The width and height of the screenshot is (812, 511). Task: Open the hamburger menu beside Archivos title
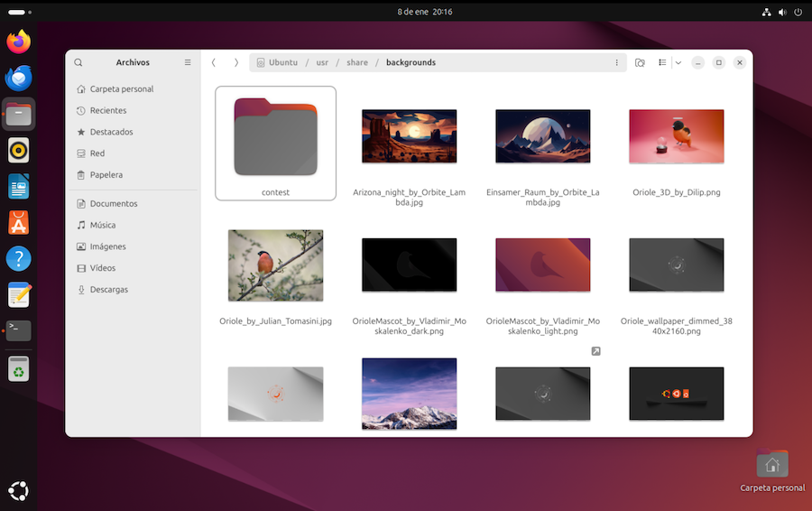[188, 63]
